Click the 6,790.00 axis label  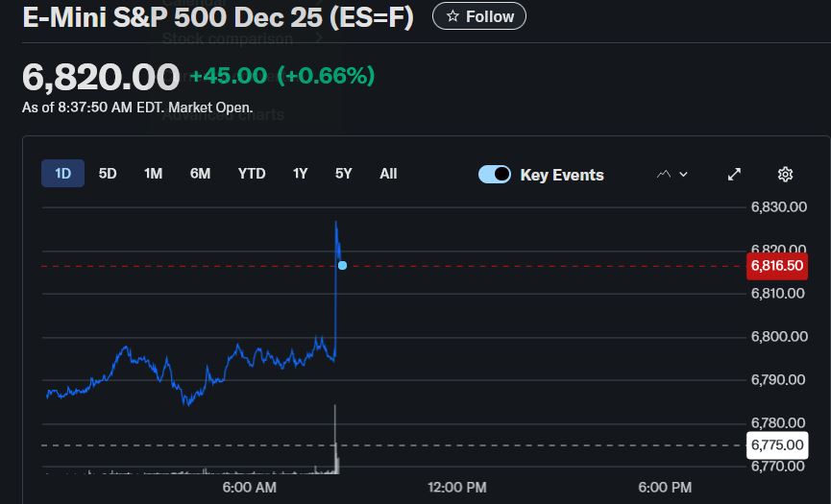tap(778, 379)
